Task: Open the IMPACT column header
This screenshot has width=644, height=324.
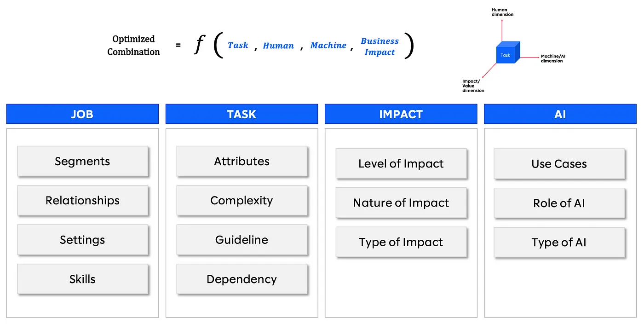Action: click(401, 114)
